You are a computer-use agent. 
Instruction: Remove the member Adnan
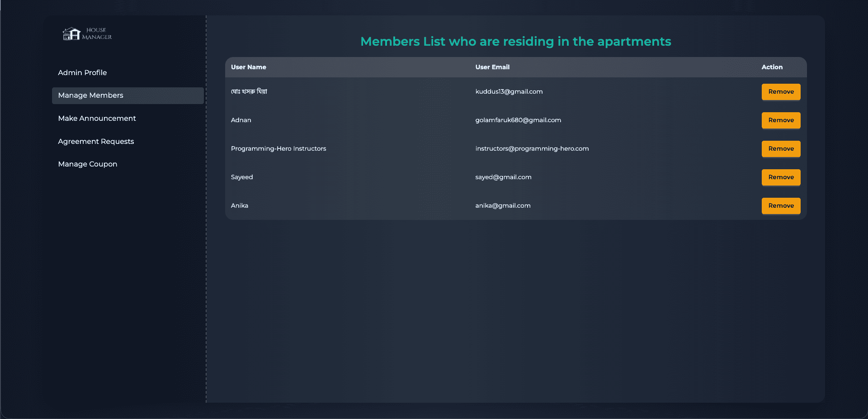781,120
